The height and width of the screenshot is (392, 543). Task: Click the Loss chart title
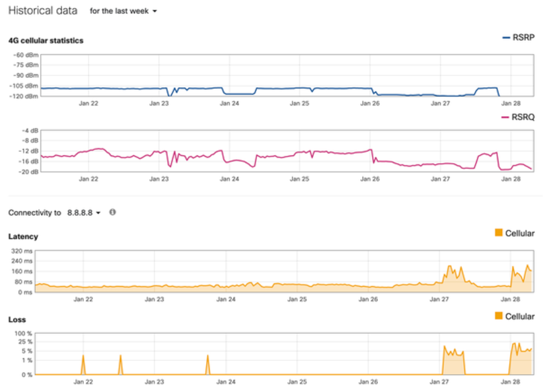tap(17, 319)
